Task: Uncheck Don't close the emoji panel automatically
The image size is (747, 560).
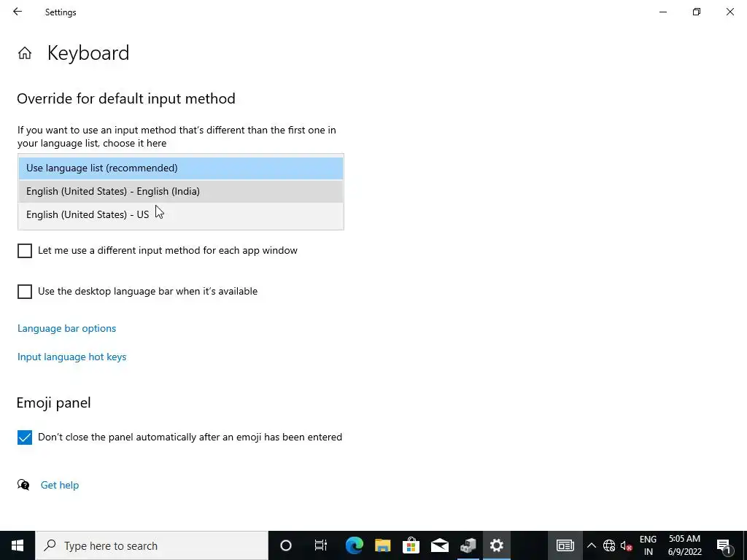Action: click(25, 437)
